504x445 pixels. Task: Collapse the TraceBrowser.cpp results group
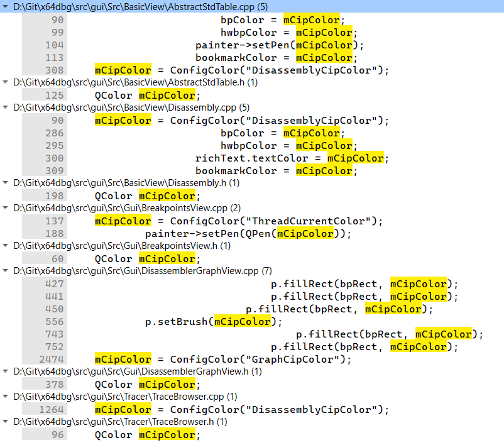5,397
